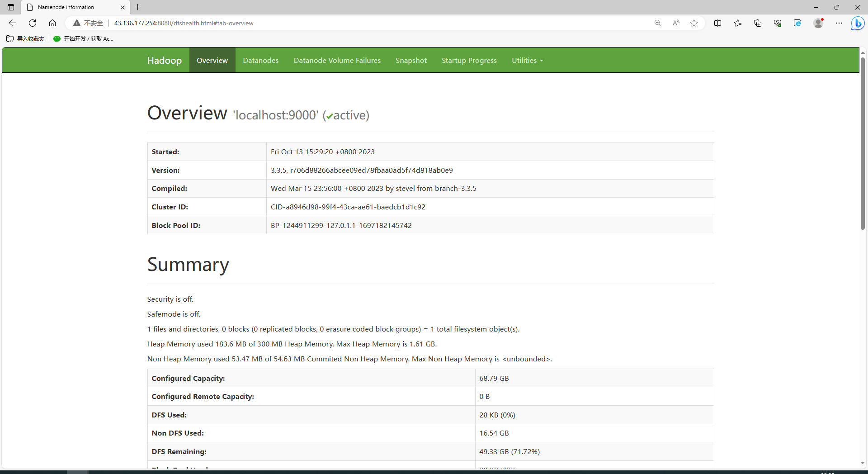
Task: Expand the Utilities dropdown menu
Action: (527, 60)
